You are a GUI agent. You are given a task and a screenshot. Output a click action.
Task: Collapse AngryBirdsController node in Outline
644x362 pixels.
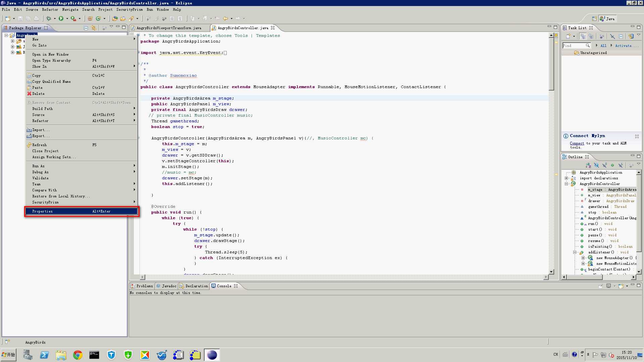[x=567, y=184]
